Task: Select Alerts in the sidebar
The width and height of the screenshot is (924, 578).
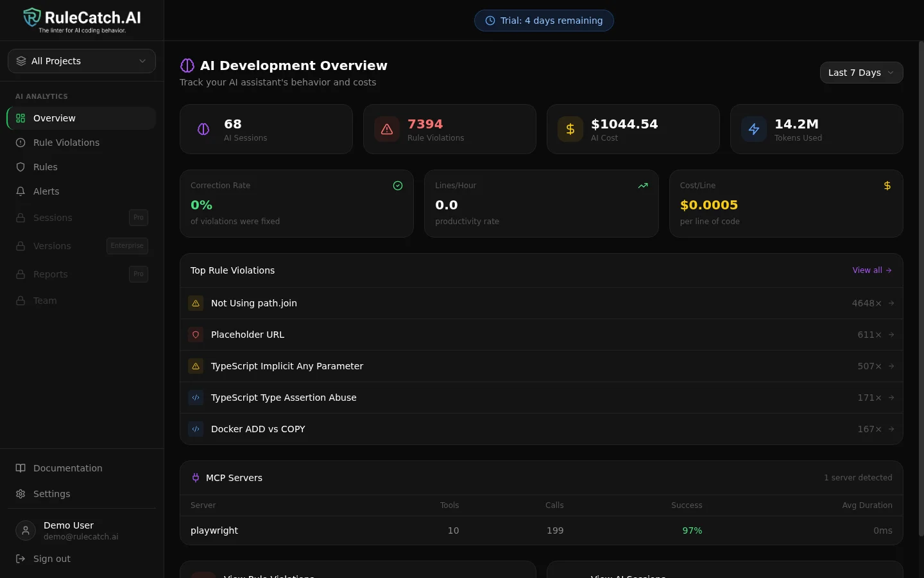Action: (x=46, y=191)
